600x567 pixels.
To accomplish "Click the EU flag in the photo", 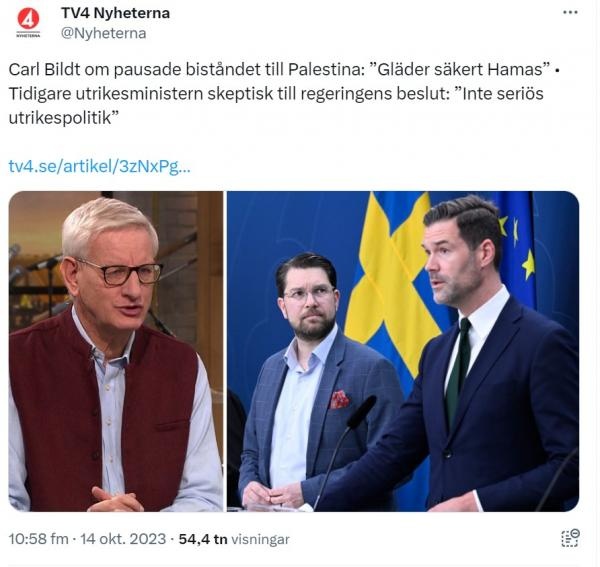I will coord(518,249).
